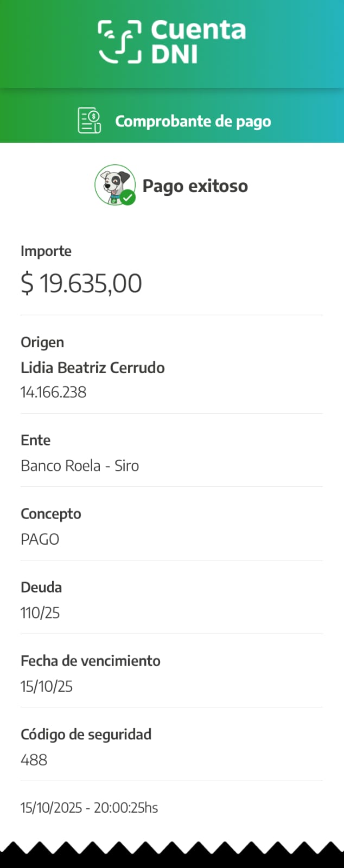Click the Cuenta DNI face-scan logo icon
344x868 pixels.
click(x=119, y=42)
